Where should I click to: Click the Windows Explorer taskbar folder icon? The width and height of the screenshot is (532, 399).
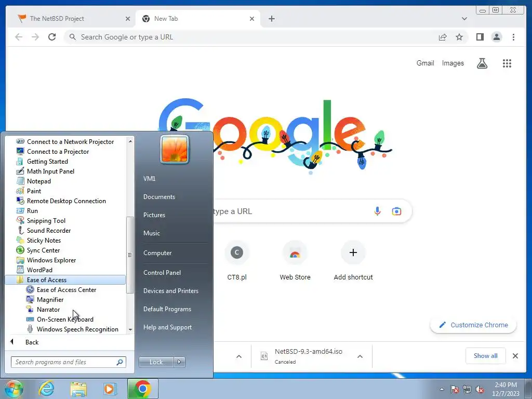tap(78, 389)
